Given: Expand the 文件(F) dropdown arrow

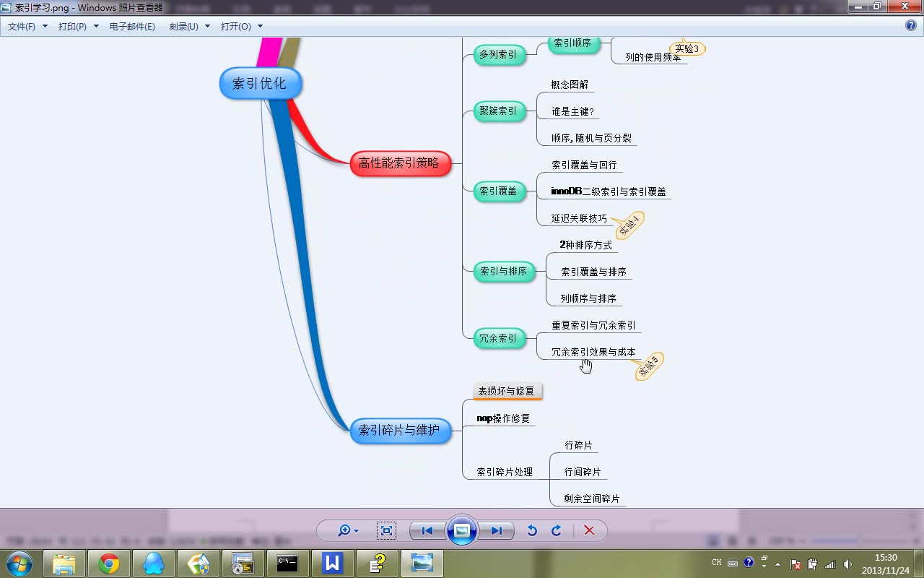Looking at the screenshot, I should [45, 26].
